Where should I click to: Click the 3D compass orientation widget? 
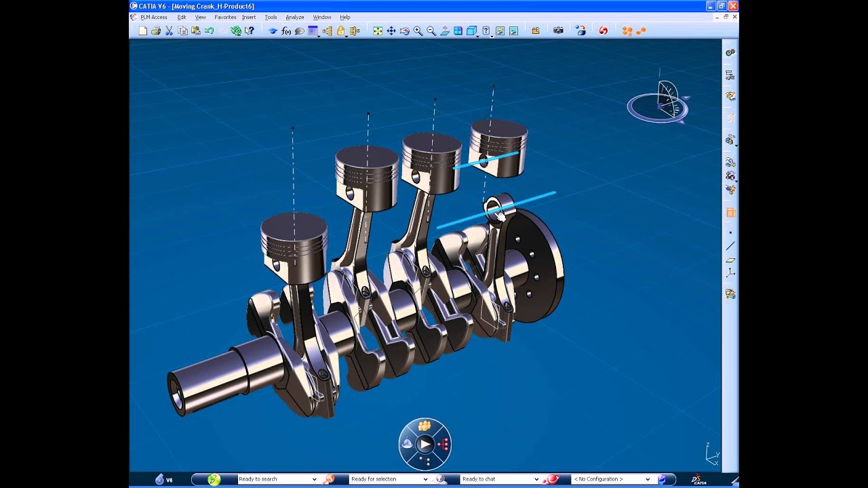point(658,102)
